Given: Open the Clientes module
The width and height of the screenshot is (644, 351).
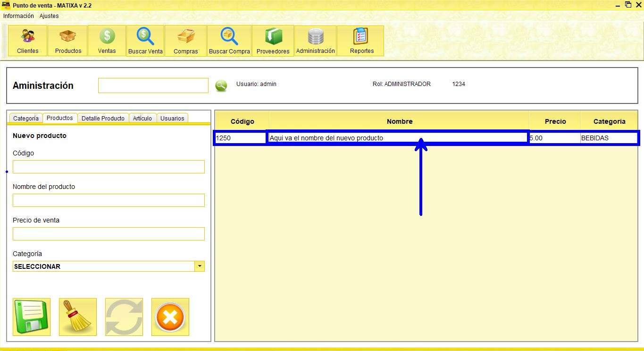Looking at the screenshot, I should (x=27, y=41).
